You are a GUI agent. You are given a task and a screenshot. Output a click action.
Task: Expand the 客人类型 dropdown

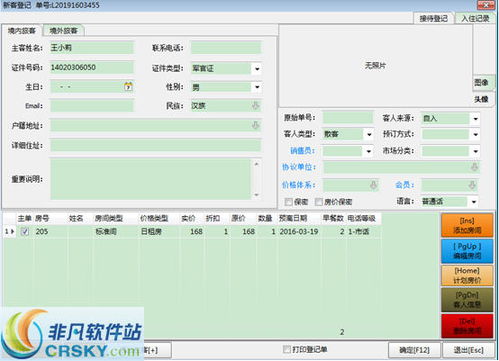pos(369,135)
